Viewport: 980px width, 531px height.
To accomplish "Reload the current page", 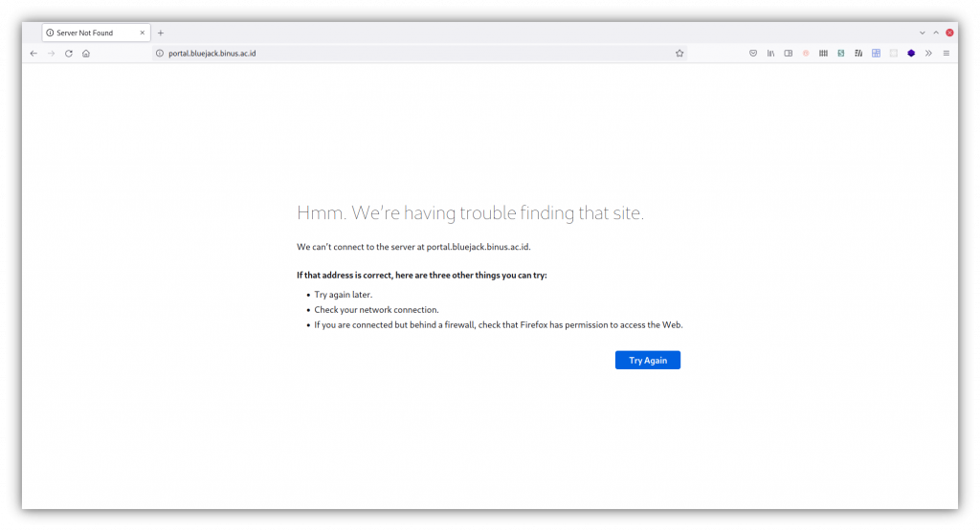I will (69, 54).
